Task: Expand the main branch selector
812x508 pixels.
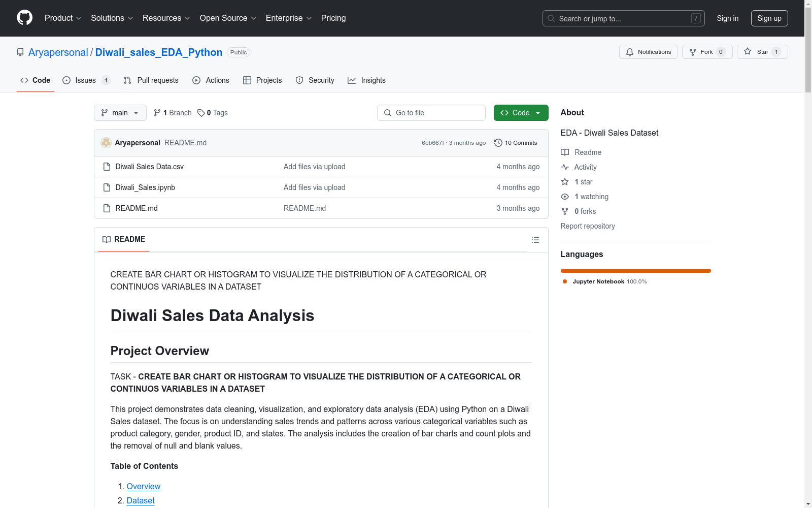Action: tap(120, 113)
